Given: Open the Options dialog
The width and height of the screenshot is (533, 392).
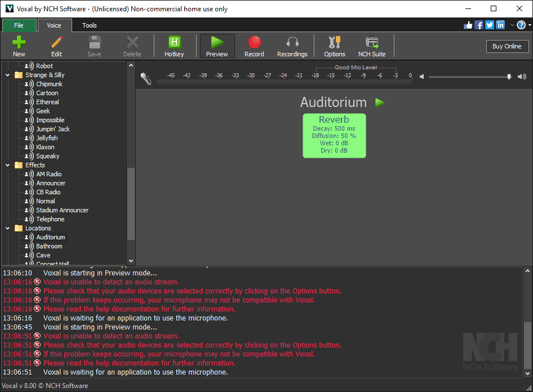Looking at the screenshot, I should (335, 46).
